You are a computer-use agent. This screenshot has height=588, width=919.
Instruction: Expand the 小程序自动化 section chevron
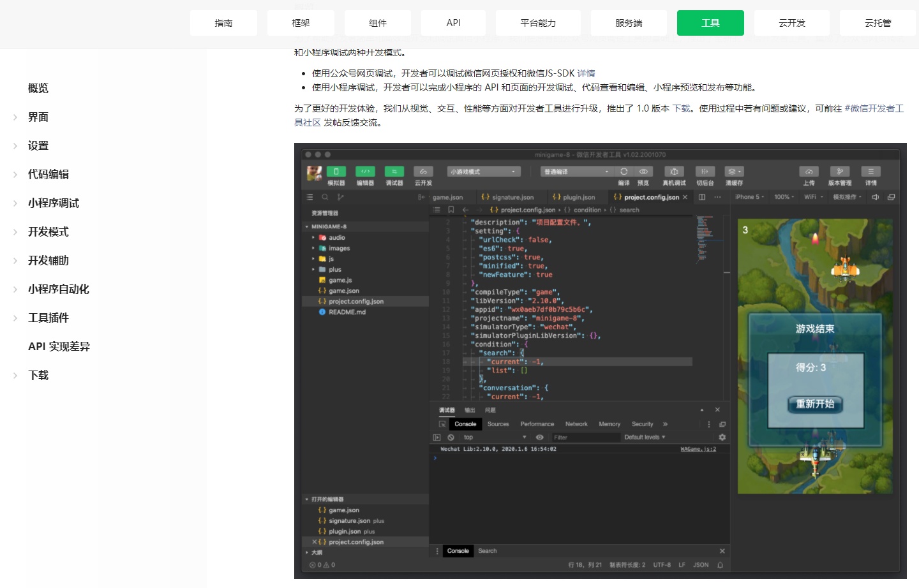15,290
